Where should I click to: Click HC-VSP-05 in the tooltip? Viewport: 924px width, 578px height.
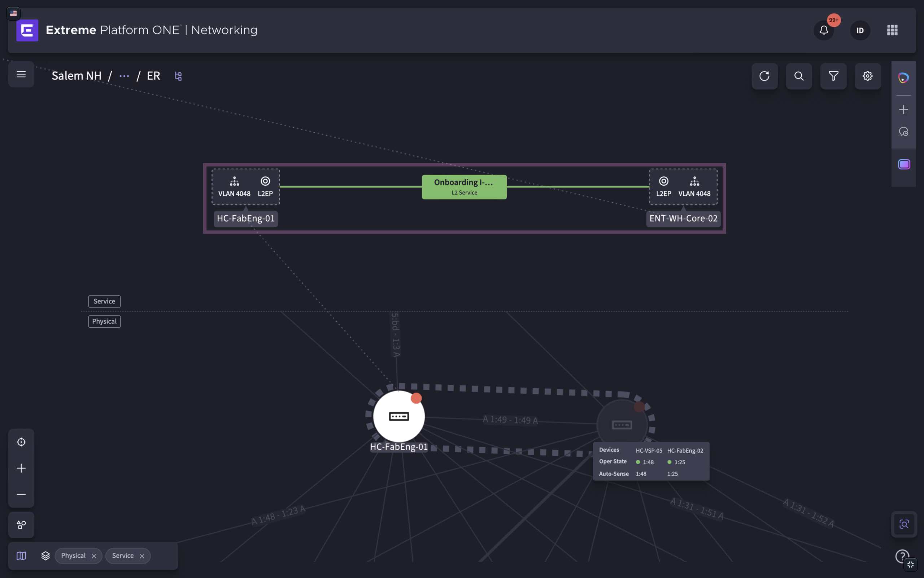[x=649, y=451]
